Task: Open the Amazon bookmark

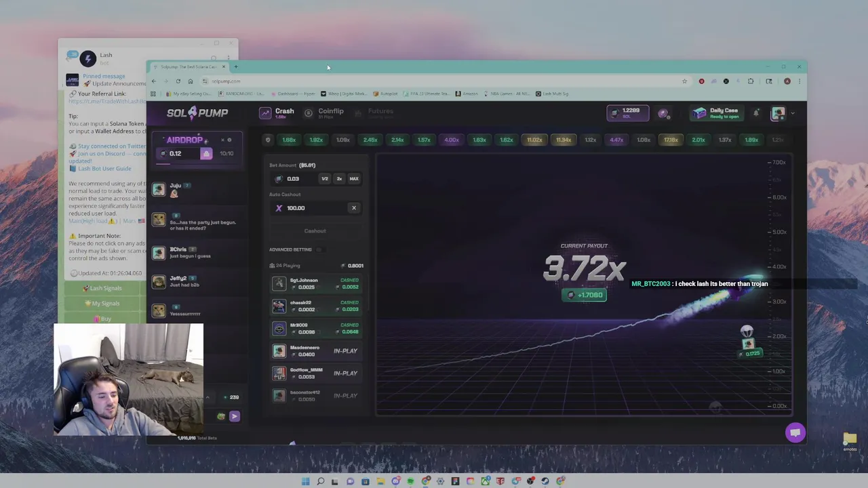Action: [467, 94]
